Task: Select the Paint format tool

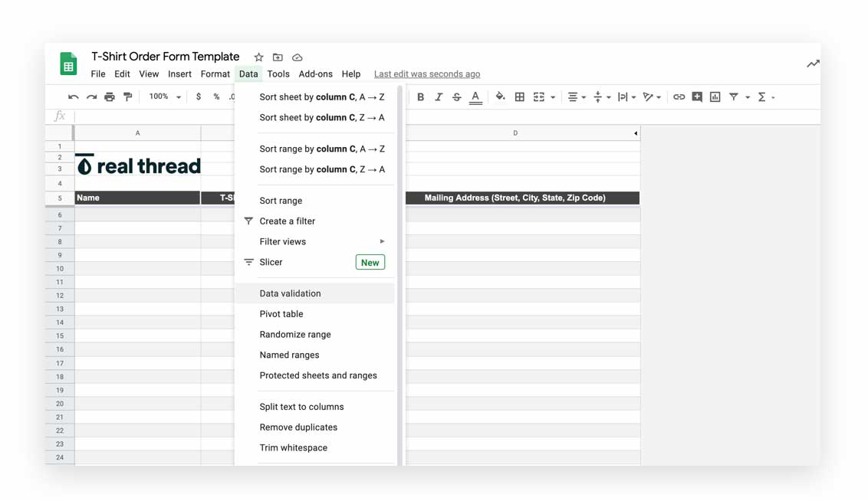Action: click(x=129, y=97)
